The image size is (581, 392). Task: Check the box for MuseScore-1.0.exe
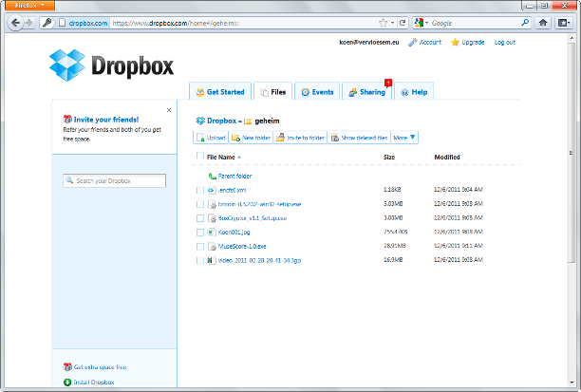pos(200,247)
